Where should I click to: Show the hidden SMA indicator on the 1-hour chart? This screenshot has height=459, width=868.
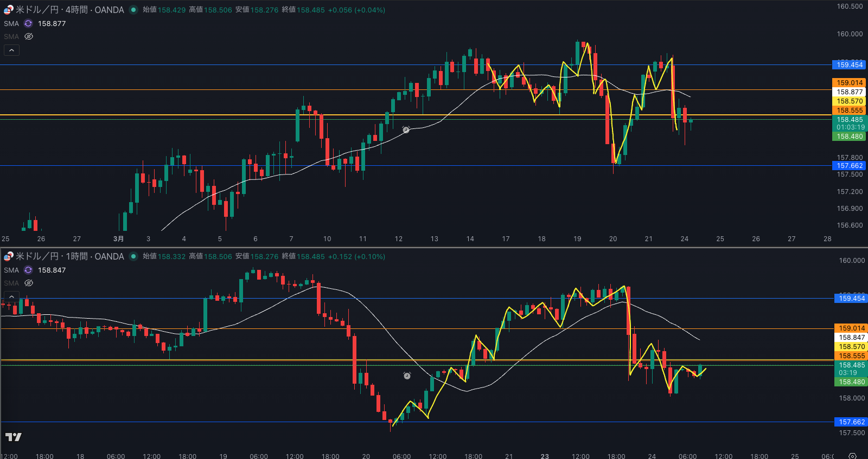tap(29, 283)
